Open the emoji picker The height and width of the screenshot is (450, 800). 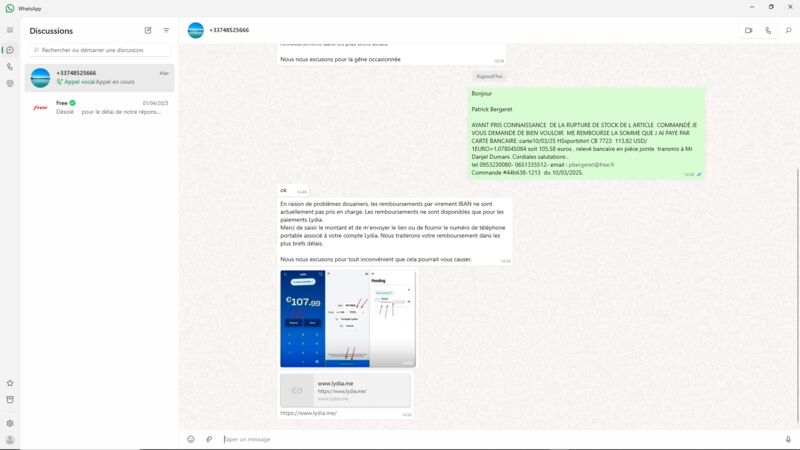coord(191,439)
